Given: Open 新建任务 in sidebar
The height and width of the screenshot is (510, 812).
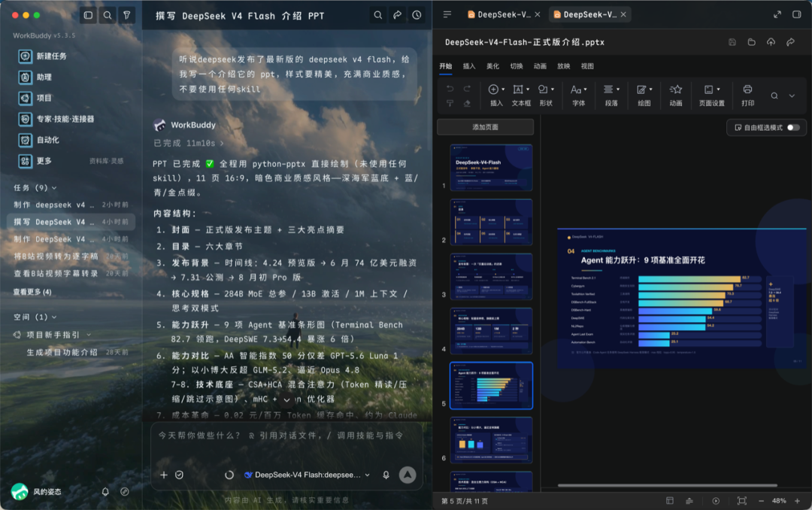Looking at the screenshot, I should pos(44,56).
